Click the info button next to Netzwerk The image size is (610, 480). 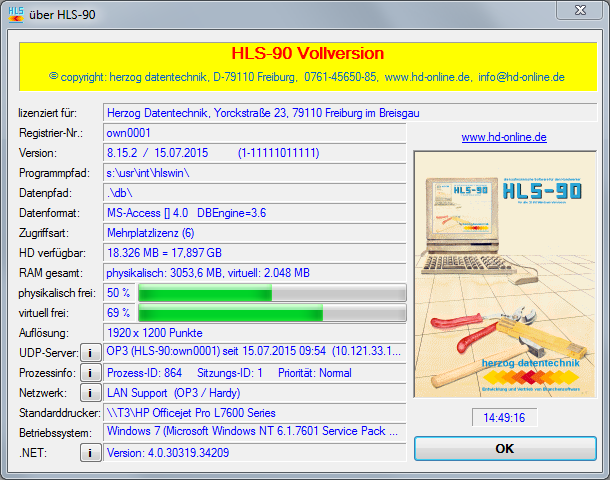pos(90,392)
